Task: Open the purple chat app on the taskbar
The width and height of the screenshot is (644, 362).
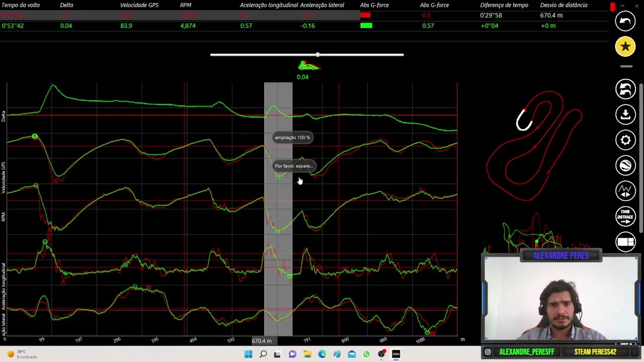Action: (292, 354)
